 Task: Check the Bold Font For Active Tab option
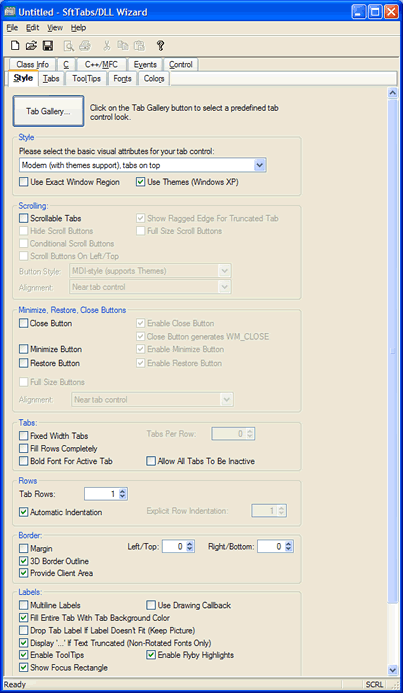(23, 461)
